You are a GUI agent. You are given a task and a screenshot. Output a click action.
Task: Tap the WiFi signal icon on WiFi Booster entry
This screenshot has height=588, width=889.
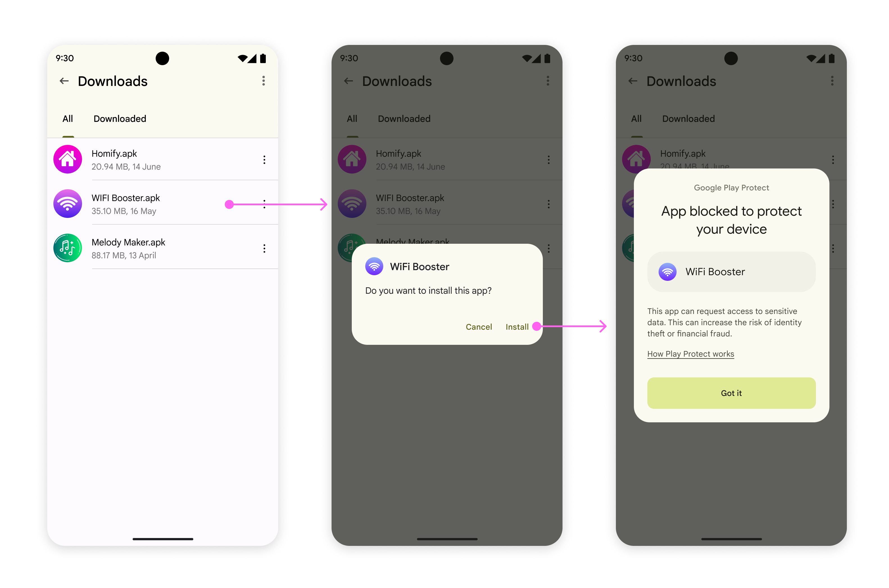[x=68, y=204]
